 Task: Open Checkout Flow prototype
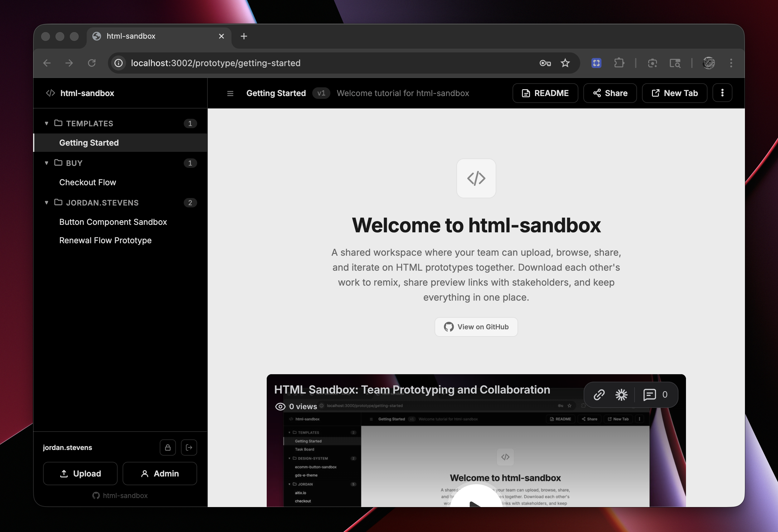pyautogui.click(x=88, y=182)
